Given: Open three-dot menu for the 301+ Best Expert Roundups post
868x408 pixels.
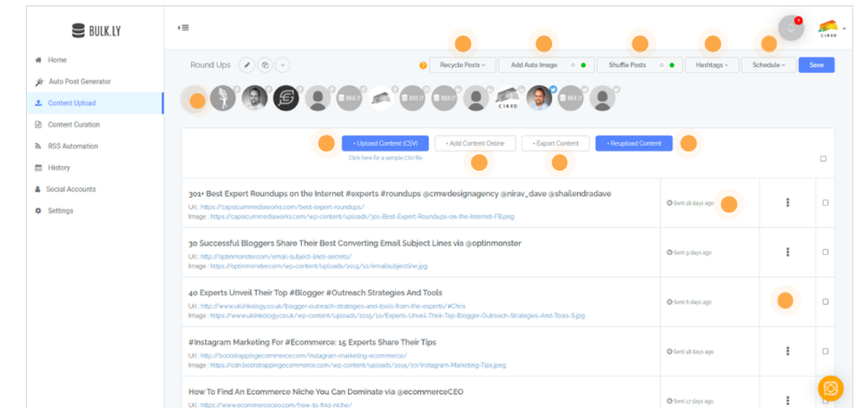Looking at the screenshot, I should 787,202.
